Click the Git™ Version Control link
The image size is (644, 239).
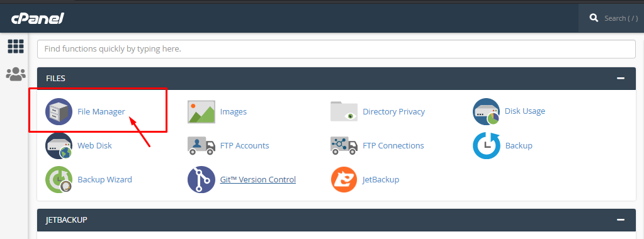tap(258, 179)
